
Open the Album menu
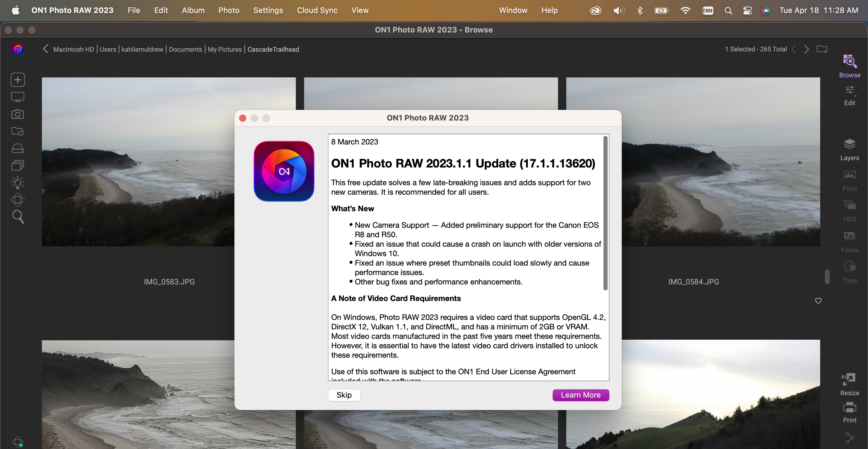(193, 10)
